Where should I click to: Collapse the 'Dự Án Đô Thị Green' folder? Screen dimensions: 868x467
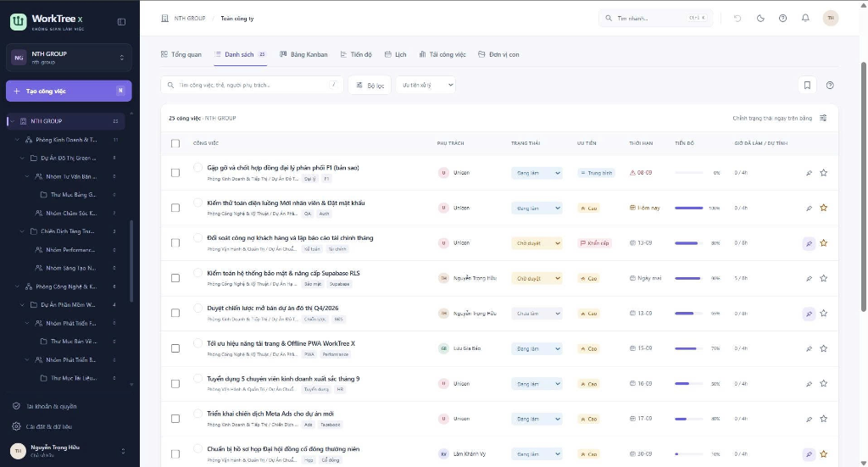click(x=22, y=158)
